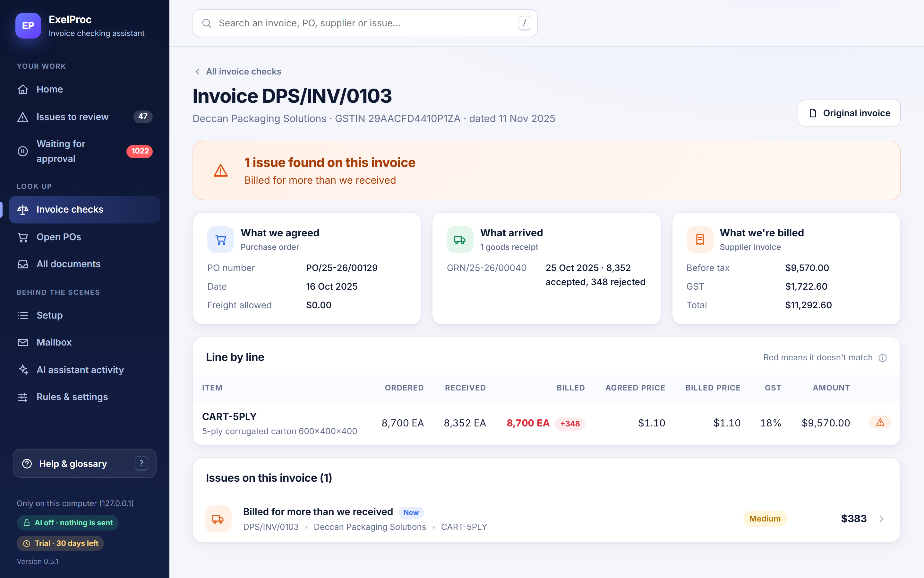Open the Billed for more than received issue
The height and width of the screenshot is (578, 924).
(546, 519)
